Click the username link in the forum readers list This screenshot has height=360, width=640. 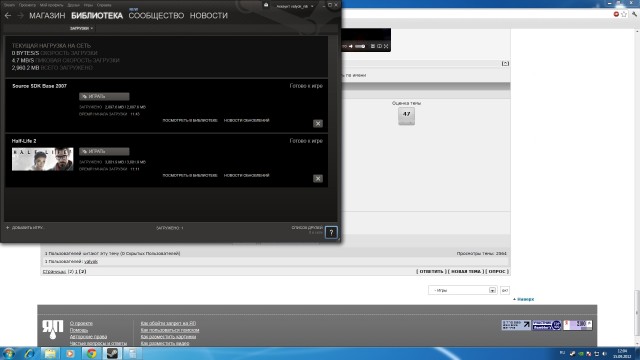pyautogui.click(x=91, y=262)
